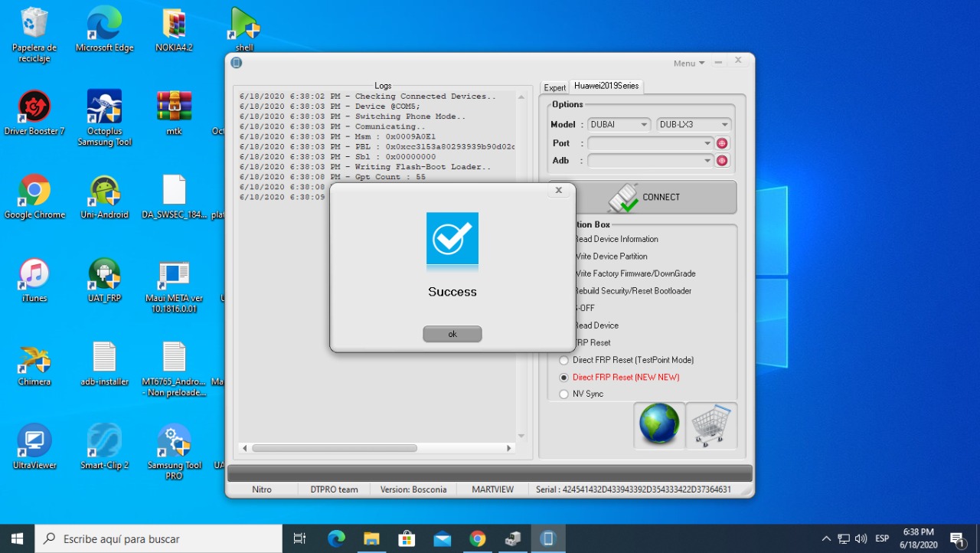Screen dimensions: 980x553
Task: Open adb-installer file on desktop
Action: click(x=104, y=364)
